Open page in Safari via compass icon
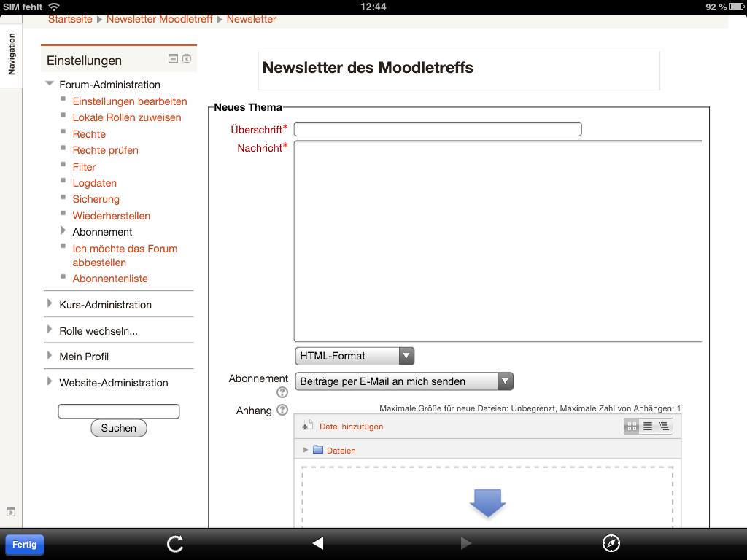Image resolution: width=747 pixels, height=560 pixels. [611, 543]
